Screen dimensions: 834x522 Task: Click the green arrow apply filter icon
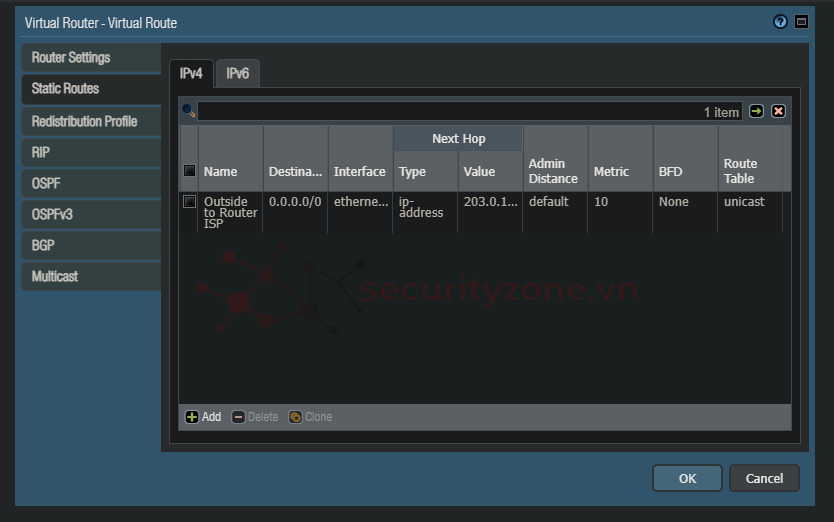click(756, 111)
